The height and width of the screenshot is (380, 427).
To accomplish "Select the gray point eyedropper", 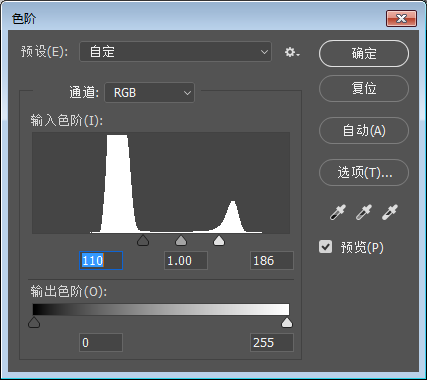I will [x=364, y=213].
